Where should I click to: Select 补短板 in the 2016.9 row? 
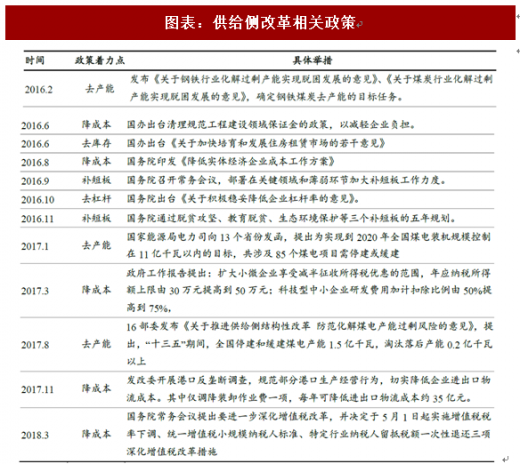[x=97, y=180]
